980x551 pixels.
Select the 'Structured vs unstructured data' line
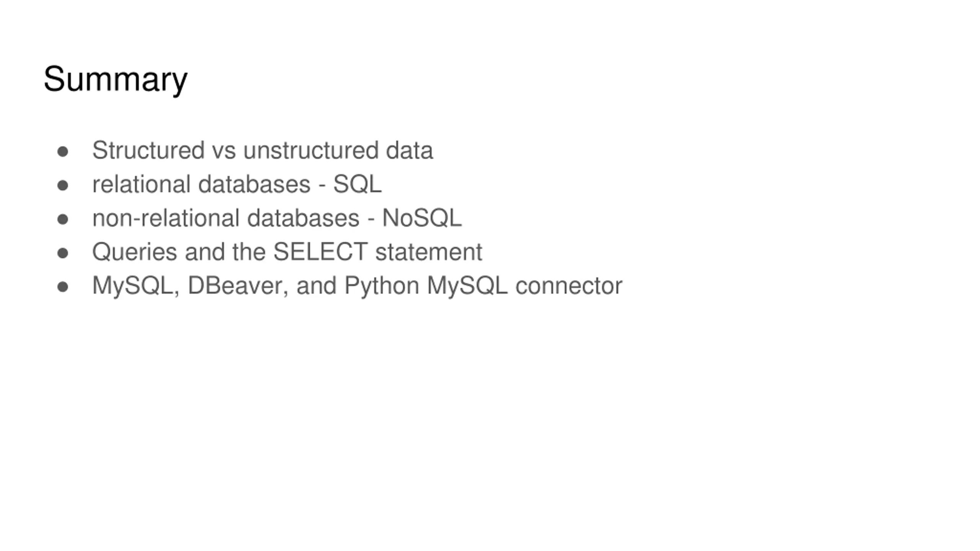point(263,150)
